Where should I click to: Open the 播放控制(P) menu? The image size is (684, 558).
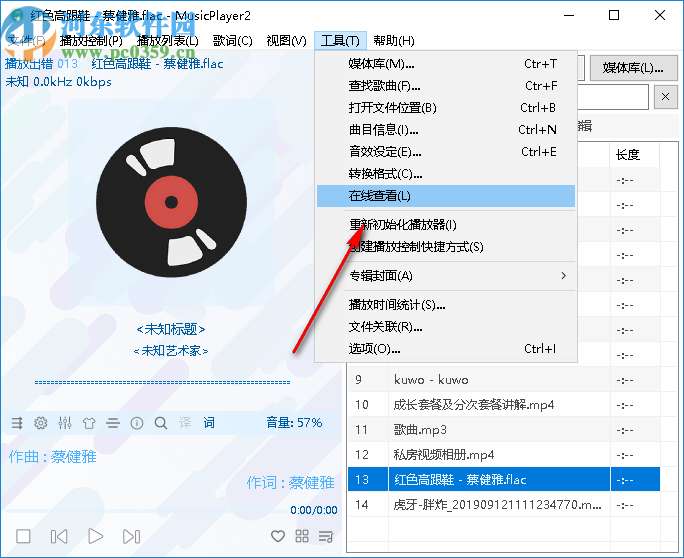[91, 41]
